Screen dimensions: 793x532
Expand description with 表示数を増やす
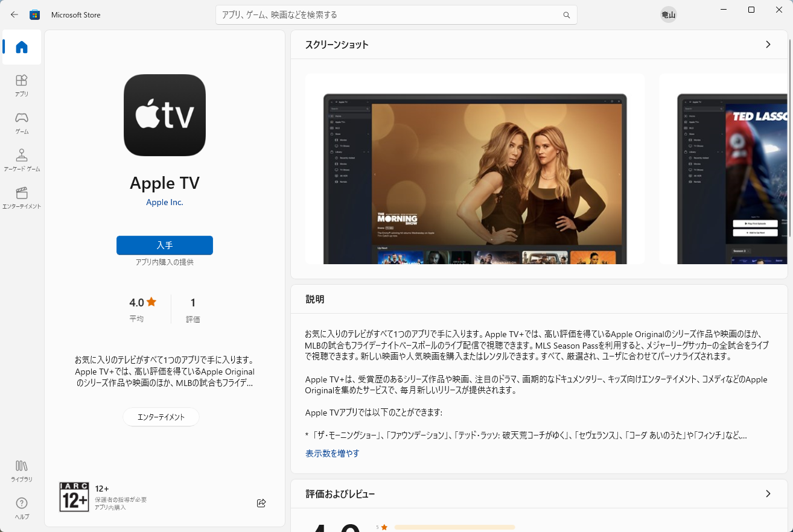tap(332, 453)
